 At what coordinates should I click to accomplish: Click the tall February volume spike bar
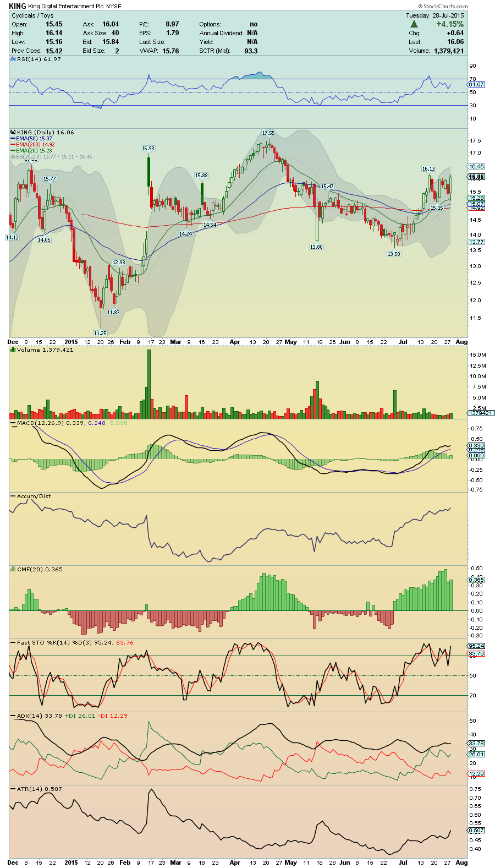coord(148,384)
